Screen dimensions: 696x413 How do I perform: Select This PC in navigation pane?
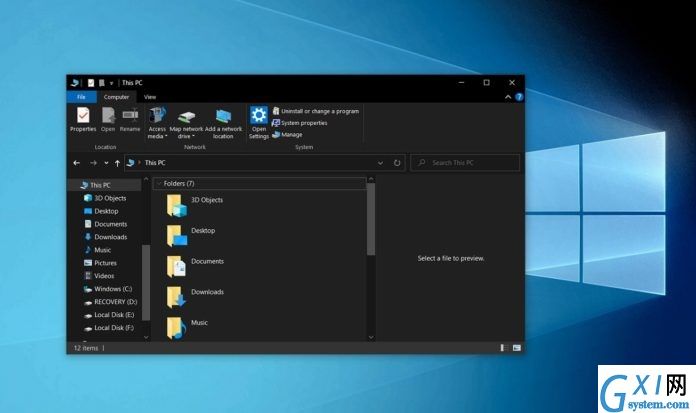[104, 185]
